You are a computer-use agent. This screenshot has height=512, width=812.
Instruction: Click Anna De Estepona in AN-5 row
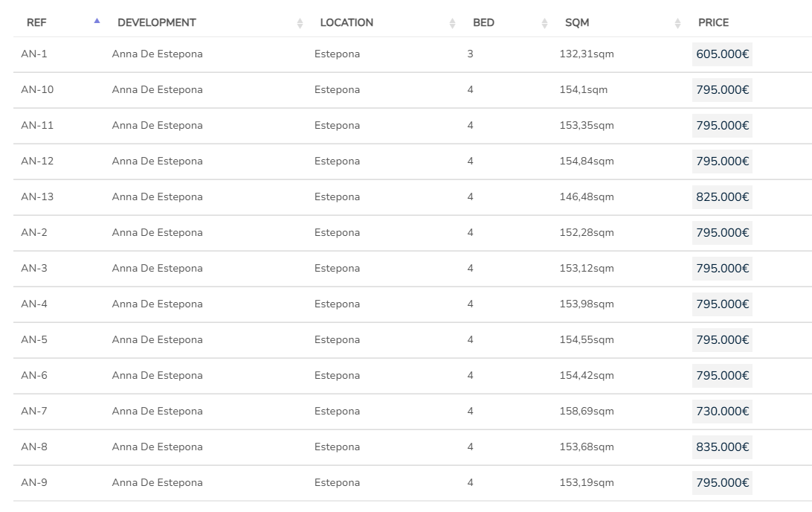tap(157, 340)
